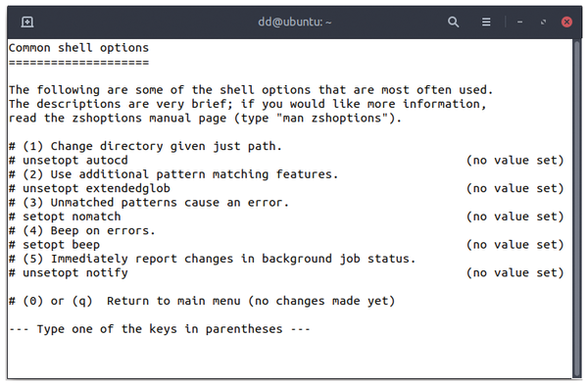Click the 'setopt beep' line
This screenshot has width=588, height=386.
point(54,245)
